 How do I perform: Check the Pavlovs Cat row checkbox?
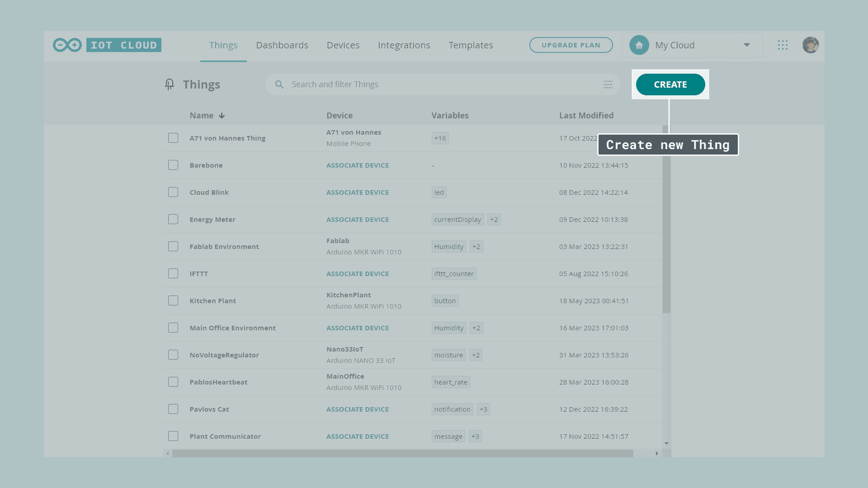[x=173, y=409]
